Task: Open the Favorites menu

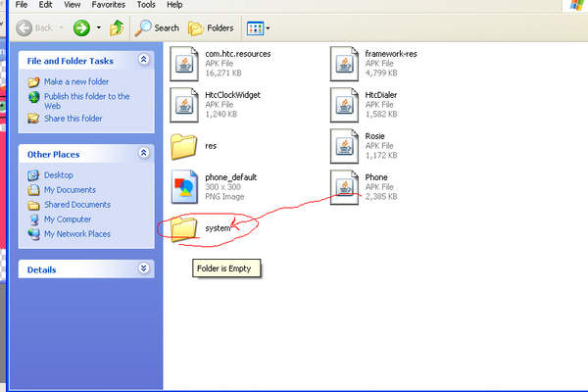Action: click(109, 5)
